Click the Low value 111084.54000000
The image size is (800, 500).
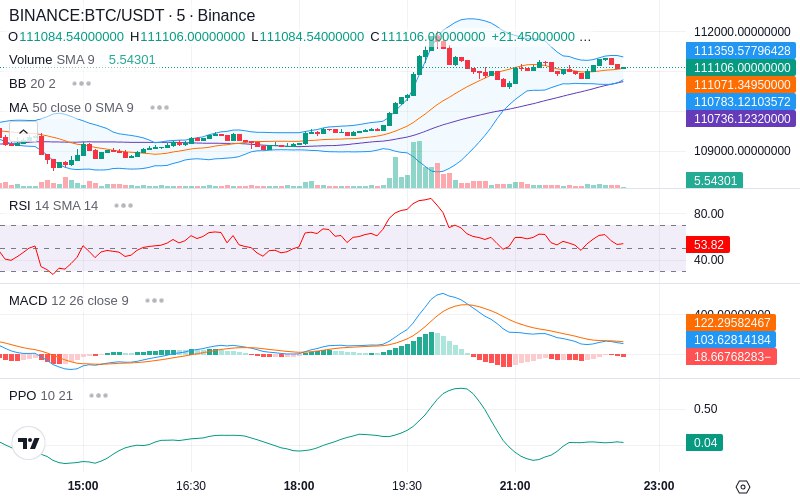coord(312,37)
